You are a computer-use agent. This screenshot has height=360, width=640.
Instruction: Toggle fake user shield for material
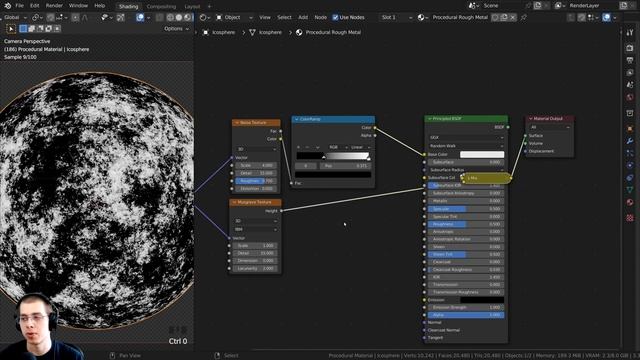click(x=495, y=18)
